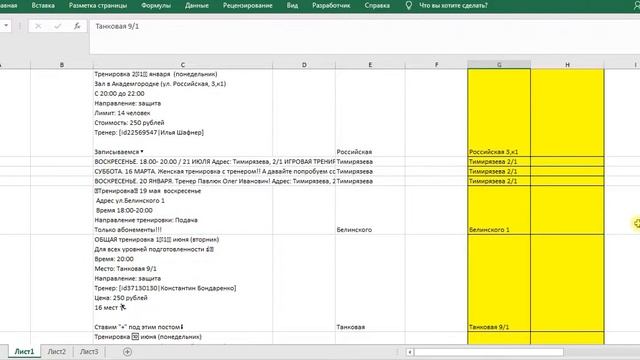
Task: Open the Insert Function fx icon
Action: pos(77,26)
